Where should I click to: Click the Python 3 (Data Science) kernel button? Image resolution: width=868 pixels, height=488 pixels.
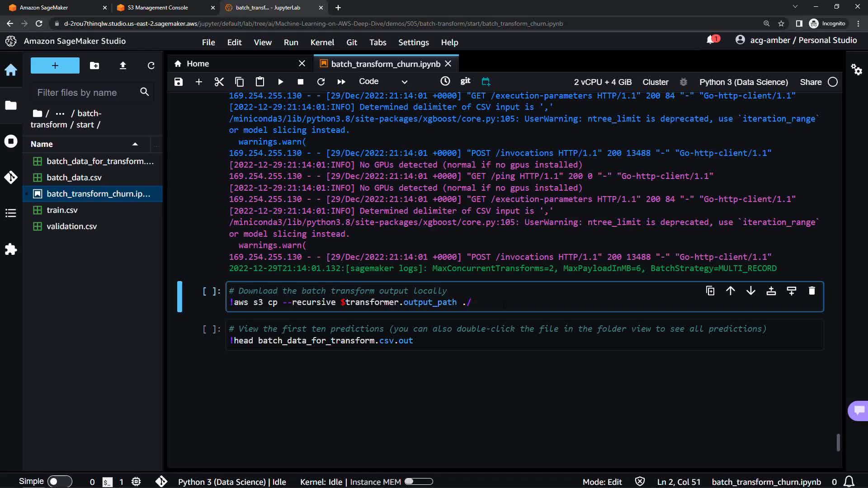(x=743, y=82)
